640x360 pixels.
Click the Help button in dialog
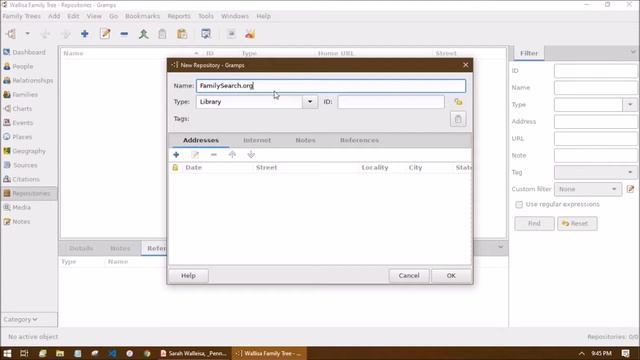pyautogui.click(x=188, y=276)
